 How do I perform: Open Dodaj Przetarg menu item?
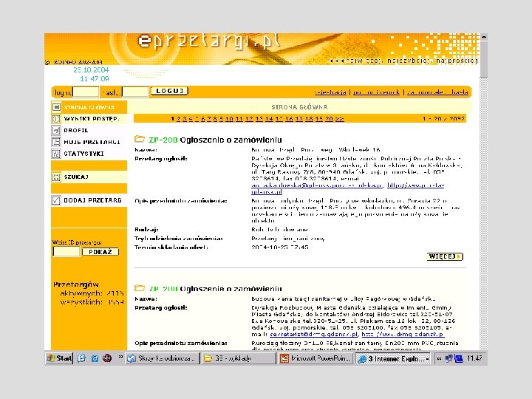tap(92, 200)
